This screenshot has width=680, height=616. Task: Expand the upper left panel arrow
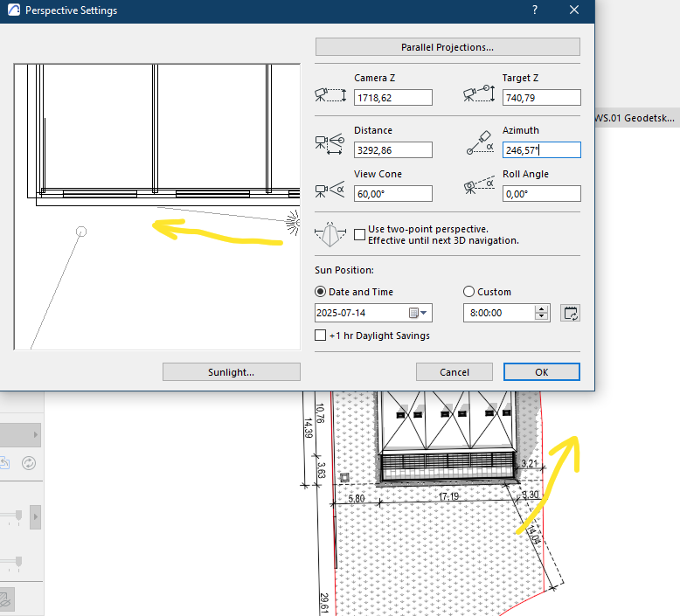tap(36, 435)
